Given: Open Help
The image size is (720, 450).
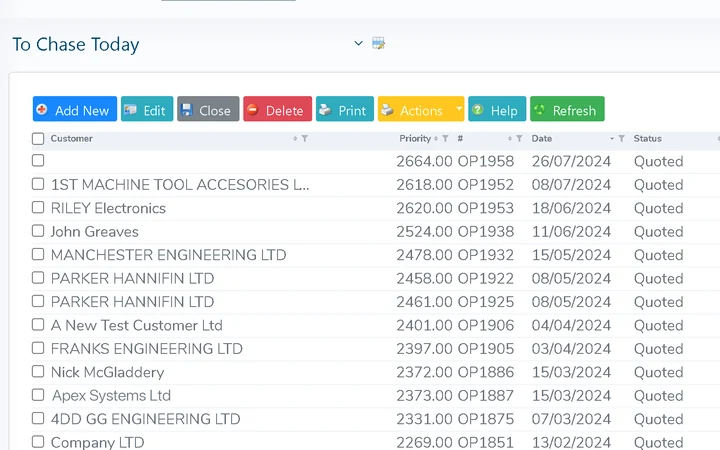Looking at the screenshot, I should click(497, 109).
